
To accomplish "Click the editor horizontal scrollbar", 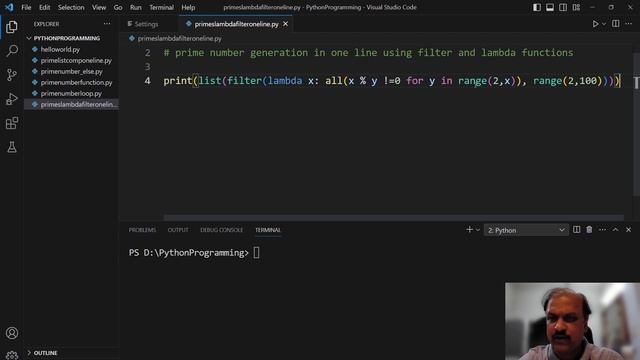I will click(x=394, y=218).
